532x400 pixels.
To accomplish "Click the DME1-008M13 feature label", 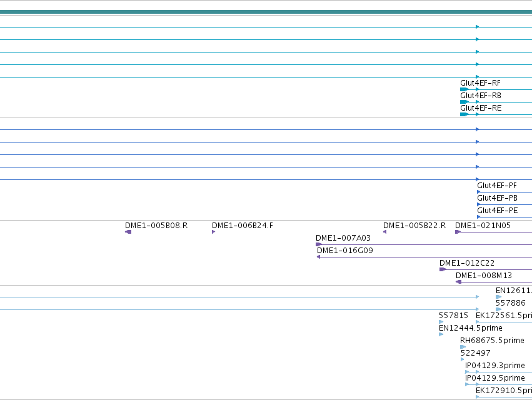I will (x=483, y=276).
